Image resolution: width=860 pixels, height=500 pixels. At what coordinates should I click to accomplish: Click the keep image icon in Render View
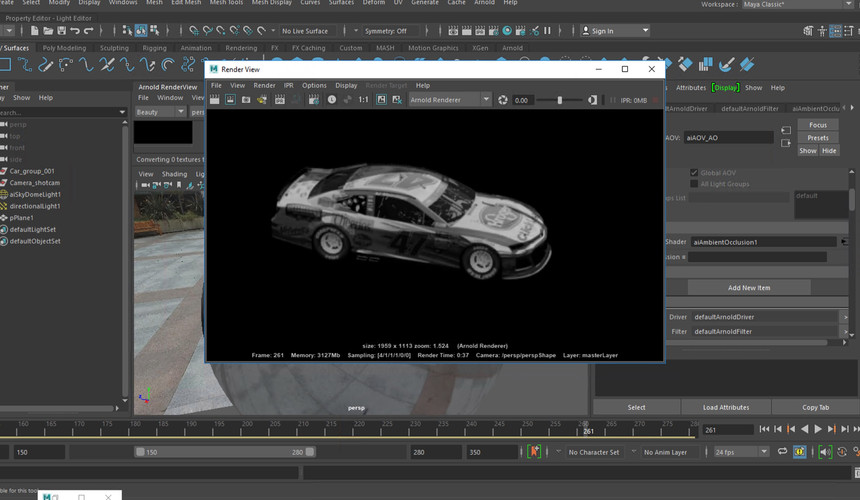(x=381, y=100)
